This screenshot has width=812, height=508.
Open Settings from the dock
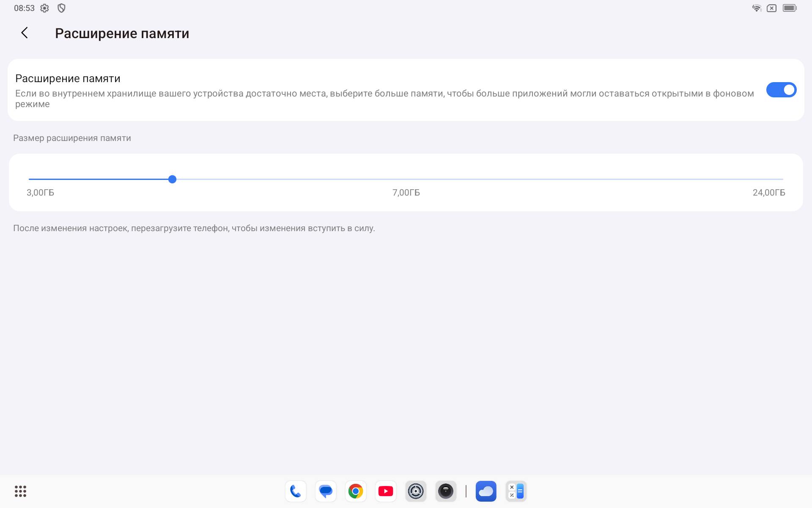[x=416, y=491]
